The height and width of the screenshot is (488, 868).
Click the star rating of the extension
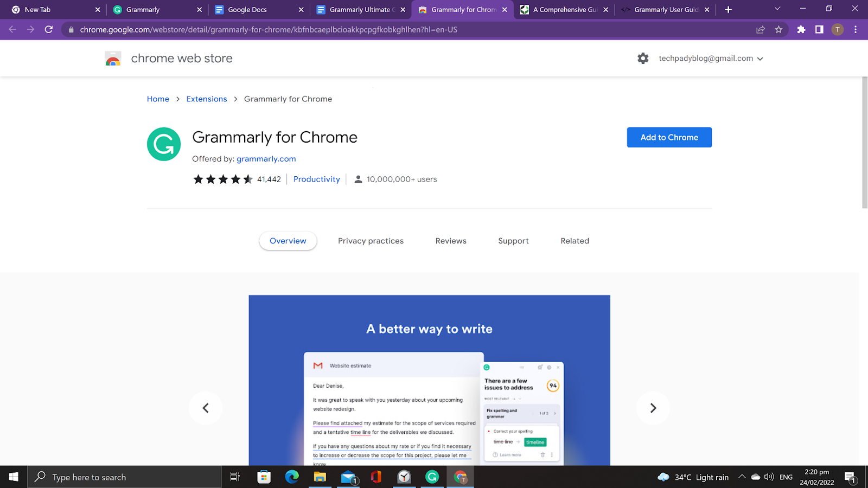(x=223, y=179)
